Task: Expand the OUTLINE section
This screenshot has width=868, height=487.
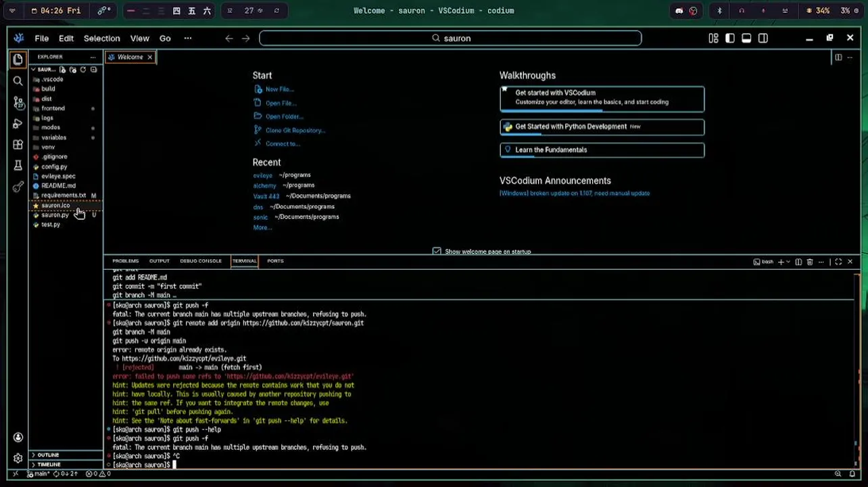Action: [66, 455]
